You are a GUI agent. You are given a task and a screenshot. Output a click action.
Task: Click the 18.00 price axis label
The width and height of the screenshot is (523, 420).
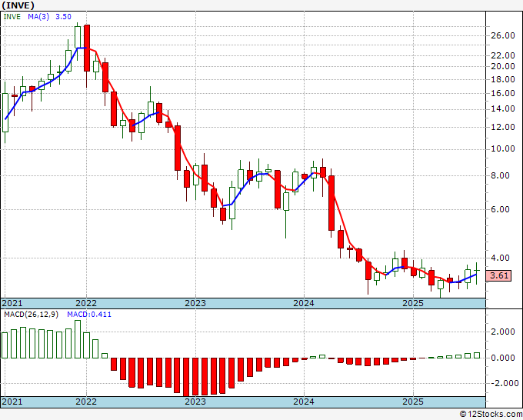pyautogui.click(x=503, y=79)
